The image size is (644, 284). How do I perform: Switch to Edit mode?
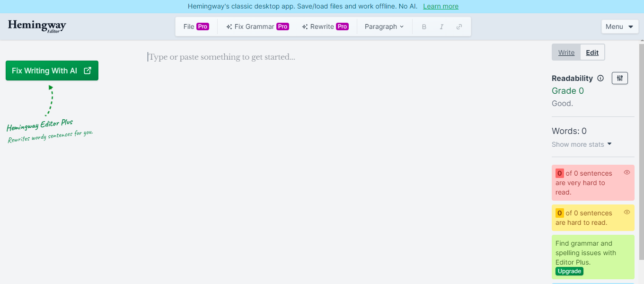click(x=592, y=53)
